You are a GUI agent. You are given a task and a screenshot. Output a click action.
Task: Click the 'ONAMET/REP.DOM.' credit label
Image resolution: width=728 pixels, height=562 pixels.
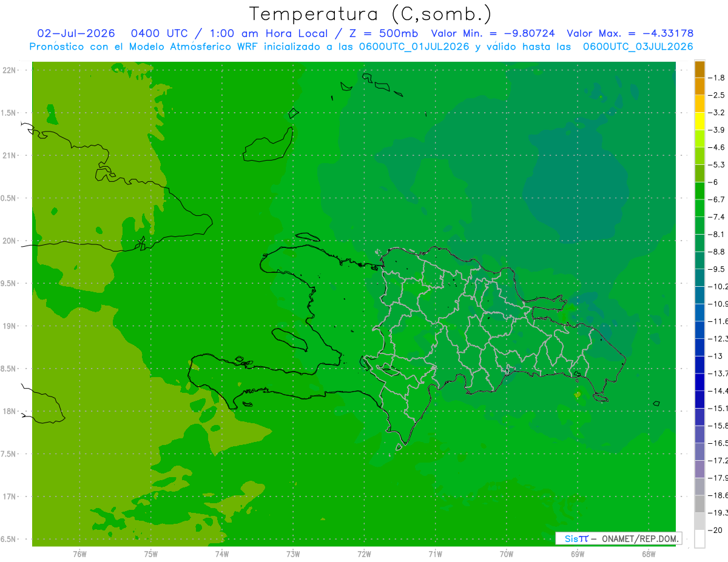640,538
